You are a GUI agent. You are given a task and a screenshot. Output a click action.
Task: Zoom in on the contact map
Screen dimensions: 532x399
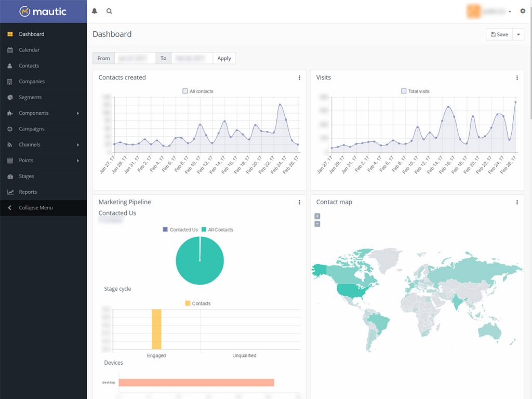tap(317, 216)
